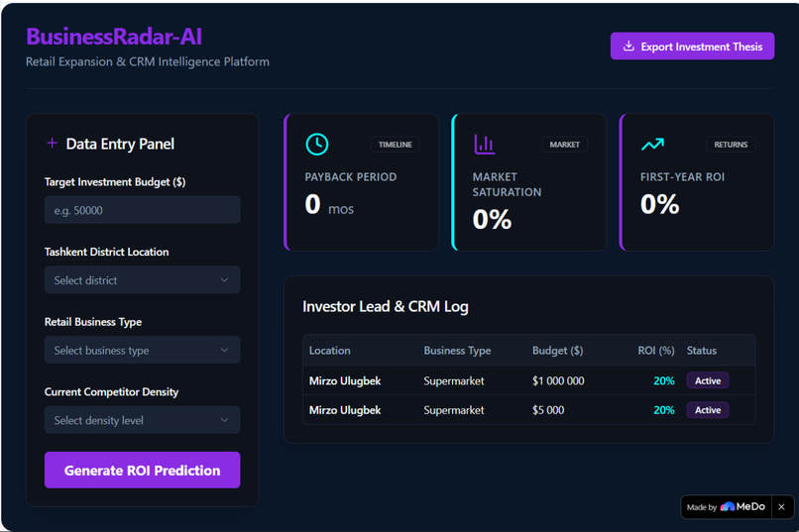Open the Select district dropdown
Viewport: 799px width, 532px height.
click(x=142, y=280)
